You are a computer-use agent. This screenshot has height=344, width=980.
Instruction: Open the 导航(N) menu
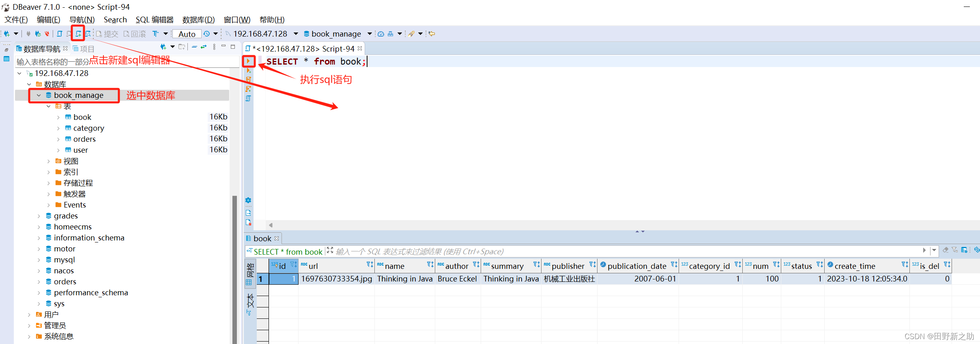click(82, 19)
